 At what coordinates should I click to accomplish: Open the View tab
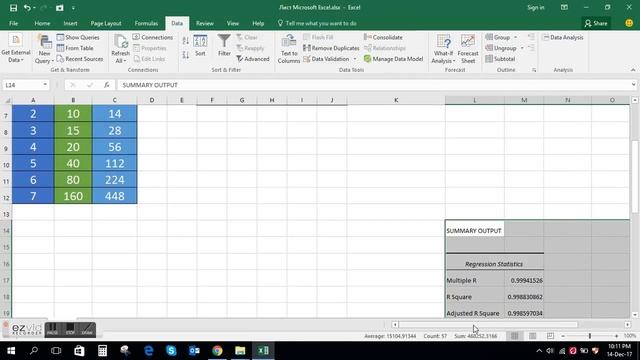pyautogui.click(x=233, y=23)
